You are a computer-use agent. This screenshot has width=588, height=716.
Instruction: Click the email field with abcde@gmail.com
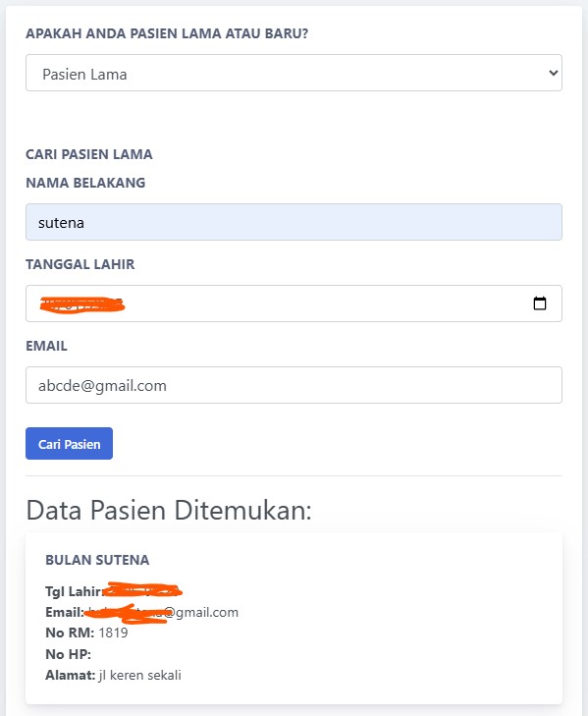294,385
